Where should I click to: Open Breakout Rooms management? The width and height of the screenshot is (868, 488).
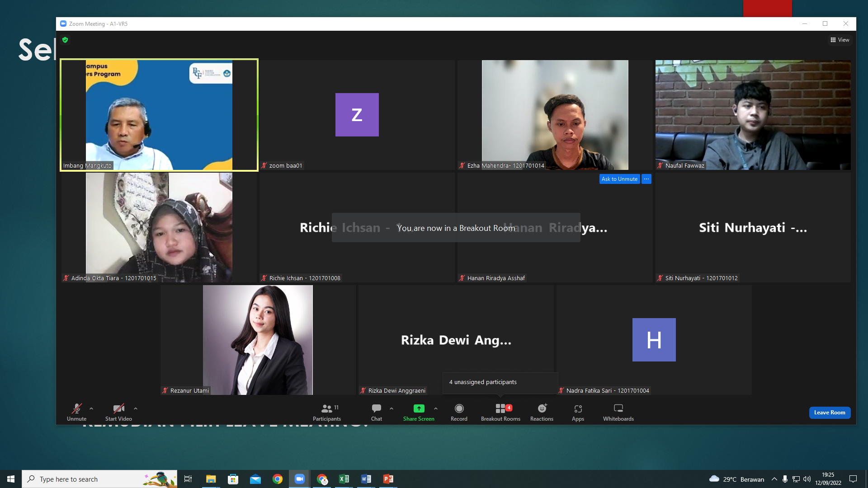[x=500, y=412]
